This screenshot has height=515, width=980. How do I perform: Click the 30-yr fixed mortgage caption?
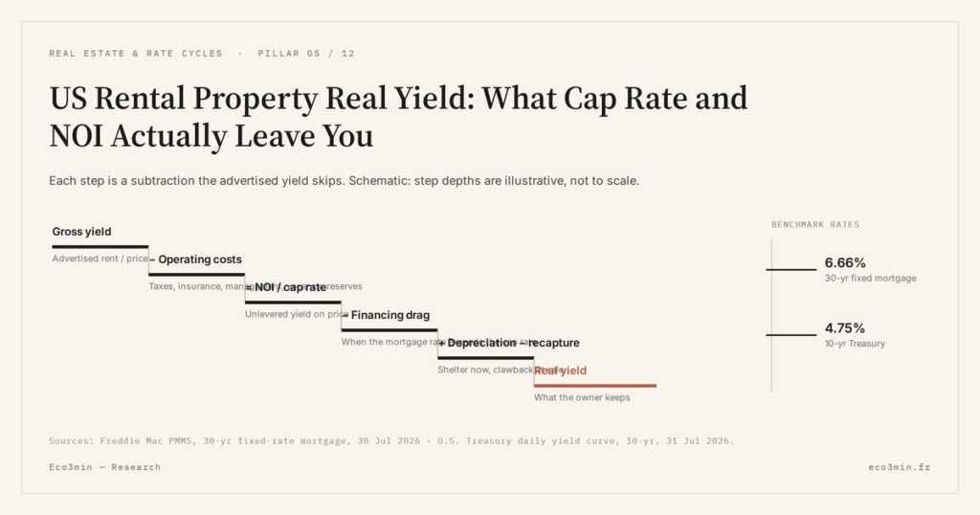pyautogui.click(x=871, y=279)
